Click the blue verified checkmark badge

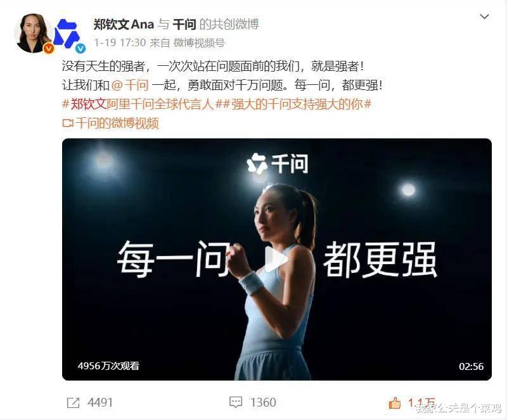tap(80, 49)
